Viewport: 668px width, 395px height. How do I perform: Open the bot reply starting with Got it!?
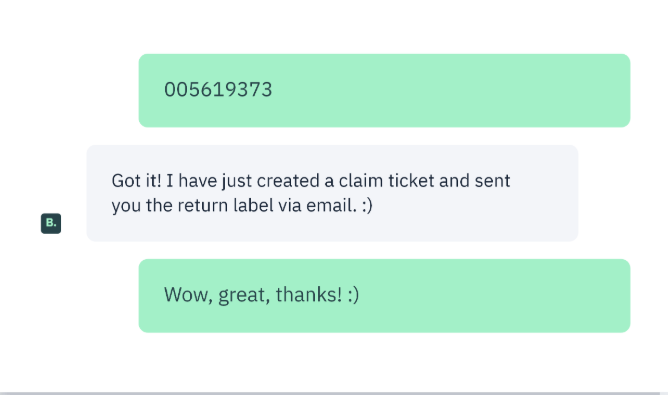pyautogui.click(x=332, y=193)
